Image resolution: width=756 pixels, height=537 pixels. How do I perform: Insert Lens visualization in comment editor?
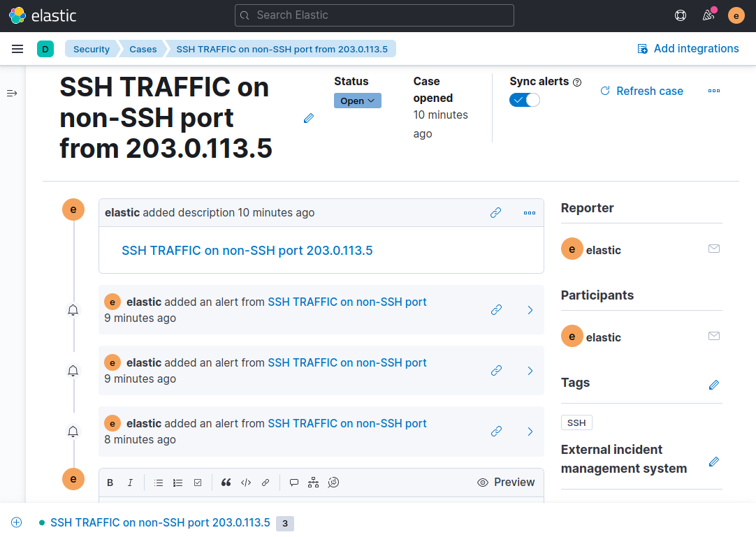click(333, 483)
